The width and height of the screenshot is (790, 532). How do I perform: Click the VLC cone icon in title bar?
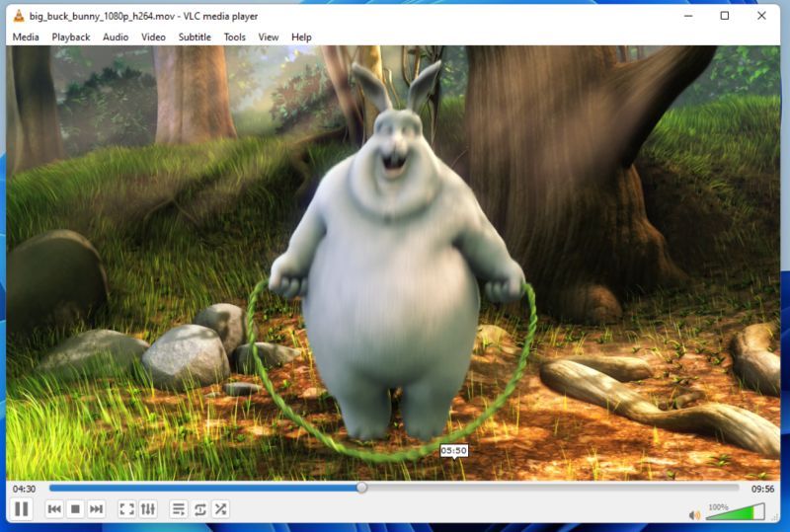pos(19,16)
